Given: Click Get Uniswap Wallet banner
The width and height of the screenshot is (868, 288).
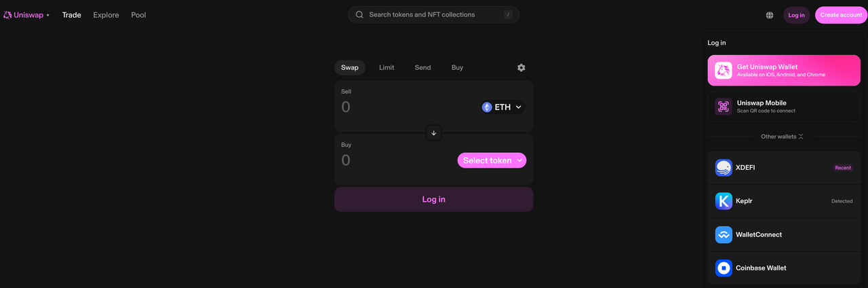Looking at the screenshot, I should click(784, 71).
